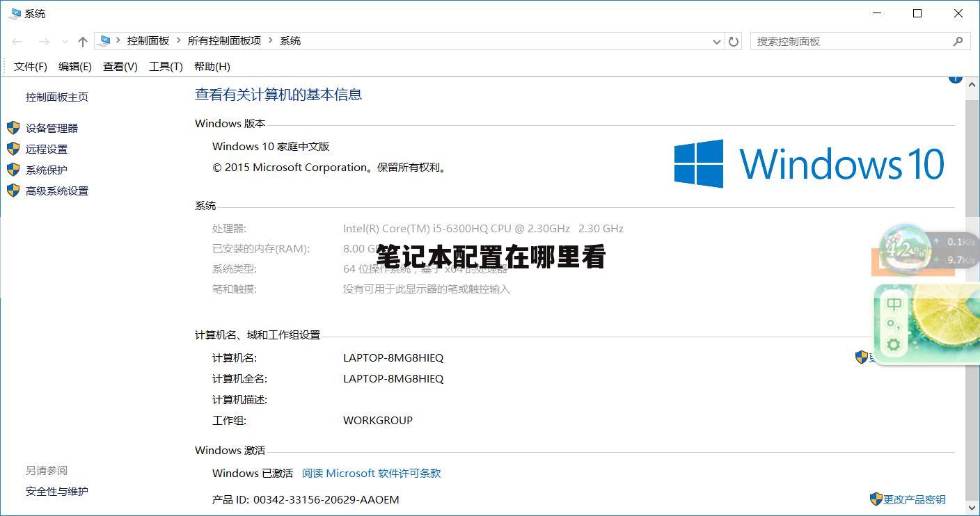The height and width of the screenshot is (516, 980).
Task: Go up one level with up arrow
Action: coord(83,42)
